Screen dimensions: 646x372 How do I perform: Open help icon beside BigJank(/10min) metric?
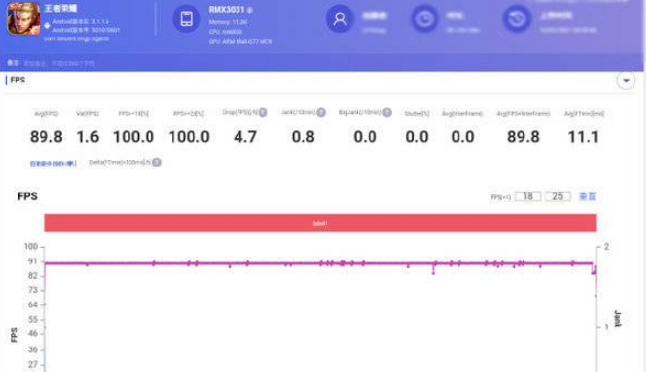386,112
